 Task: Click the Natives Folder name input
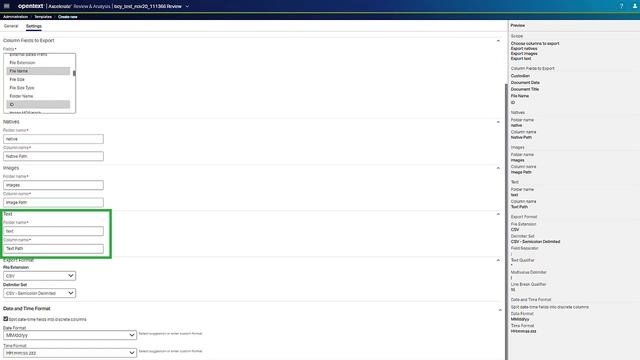[x=53, y=139]
